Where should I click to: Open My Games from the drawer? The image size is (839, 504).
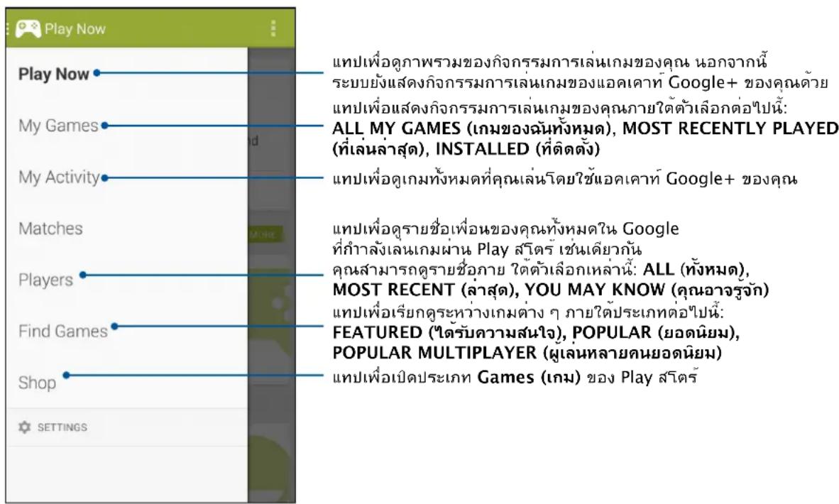tap(58, 126)
